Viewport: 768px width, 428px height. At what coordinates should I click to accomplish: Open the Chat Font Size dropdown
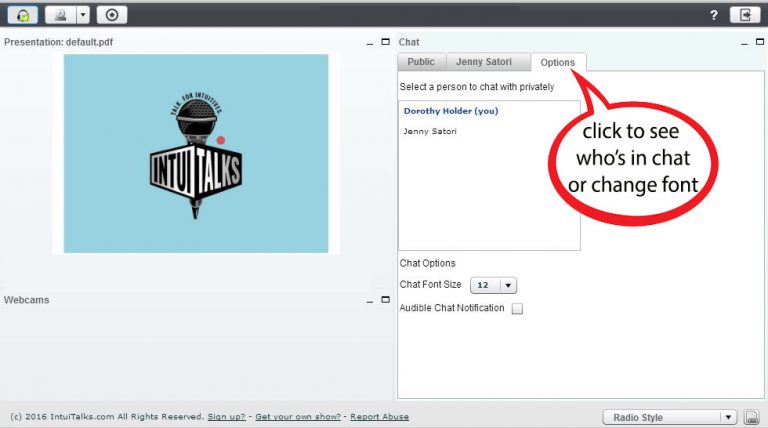tap(493, 285)
